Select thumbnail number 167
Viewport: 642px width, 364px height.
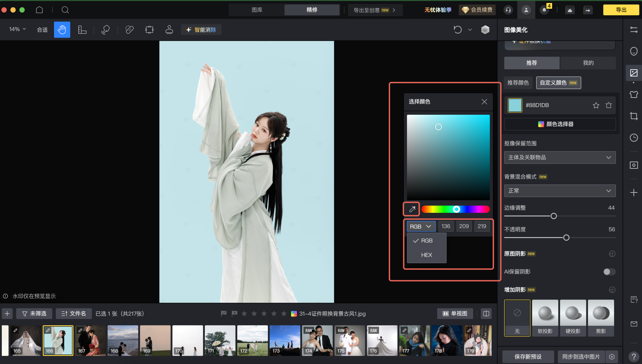90,340
